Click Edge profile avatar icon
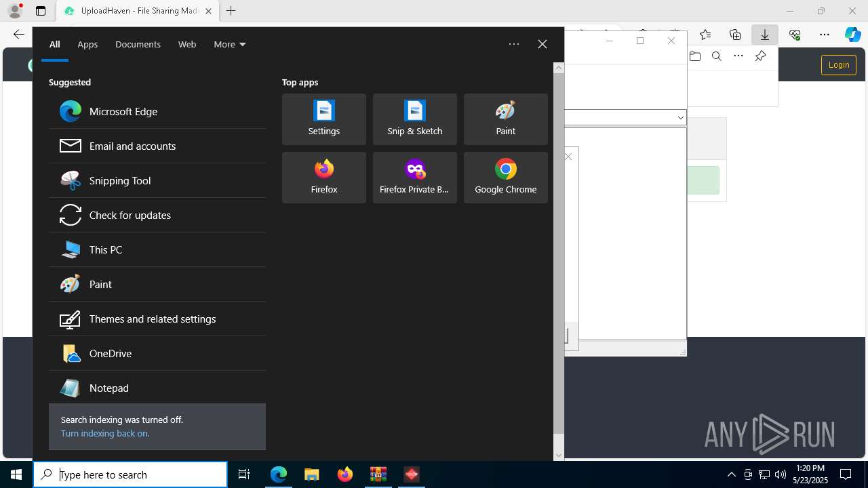Viewport: 868px width, 488px height. (x=14, y=11)
